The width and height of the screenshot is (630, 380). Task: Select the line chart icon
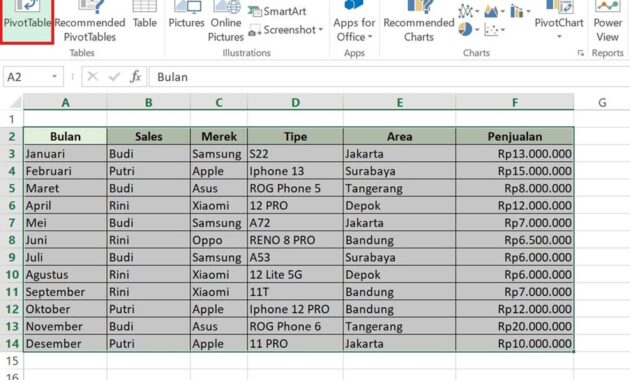point(465,11)
